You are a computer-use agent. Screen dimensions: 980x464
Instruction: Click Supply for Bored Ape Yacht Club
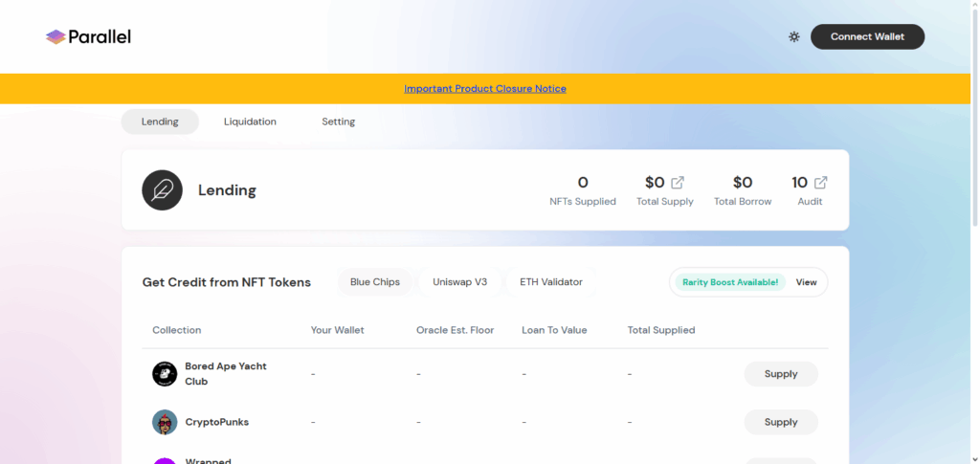(x=781, y=374)
